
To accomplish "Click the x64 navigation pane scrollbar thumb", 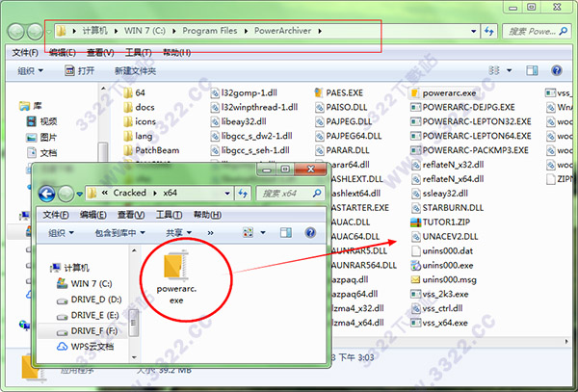I will coord(134,323).
